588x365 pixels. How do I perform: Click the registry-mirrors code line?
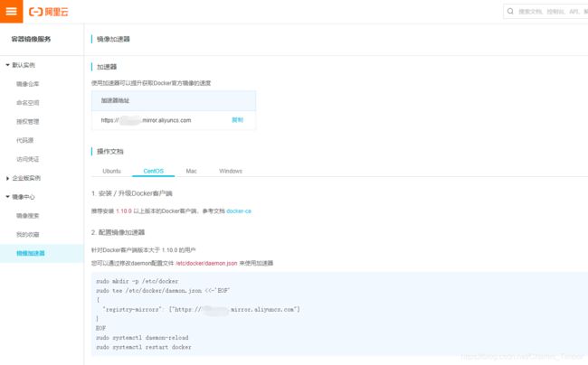201,310
